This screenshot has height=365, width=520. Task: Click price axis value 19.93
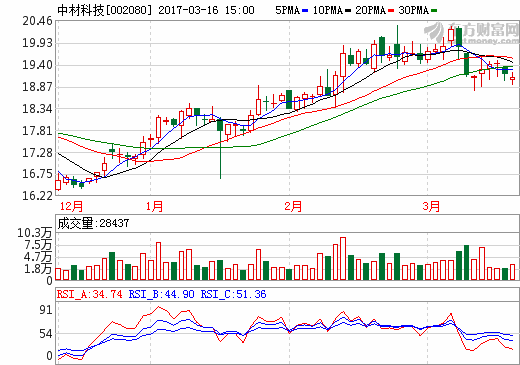tap(37, 43)
